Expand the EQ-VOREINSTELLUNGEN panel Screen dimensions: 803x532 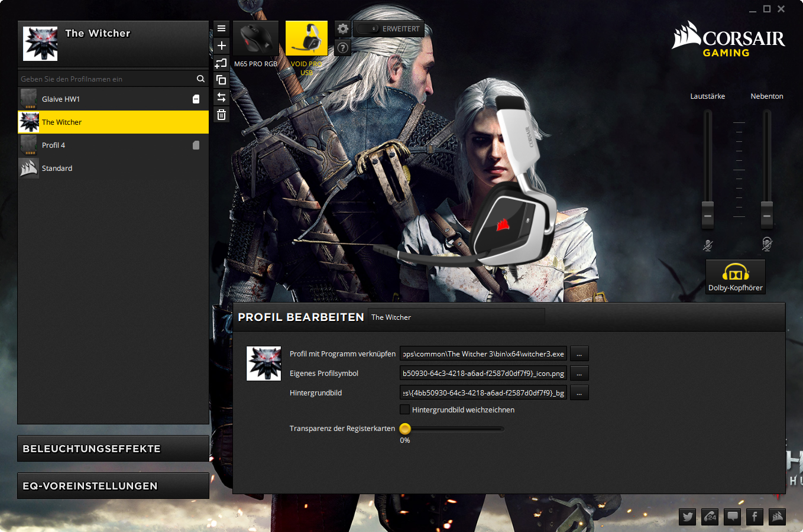[x=113, y=486]
